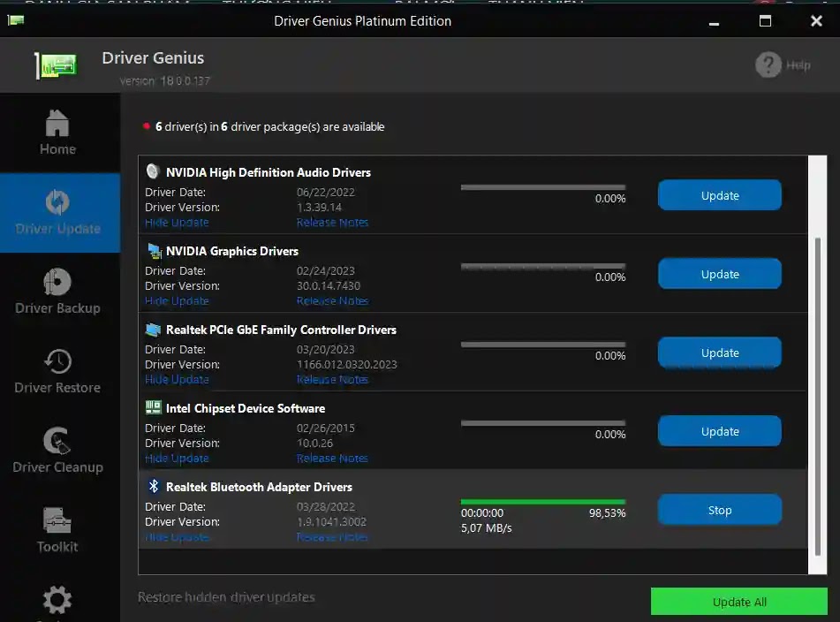
Task: Open the Driver Backup section
Action: [57, 292]
